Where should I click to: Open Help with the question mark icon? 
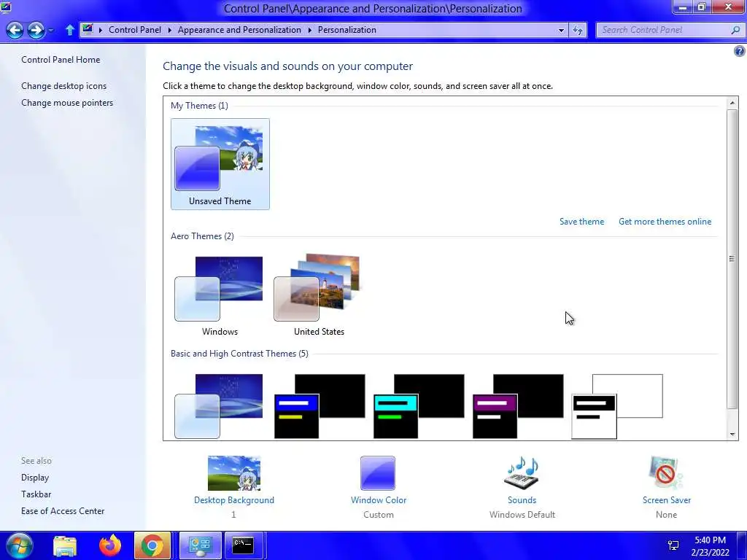(740, 51)
